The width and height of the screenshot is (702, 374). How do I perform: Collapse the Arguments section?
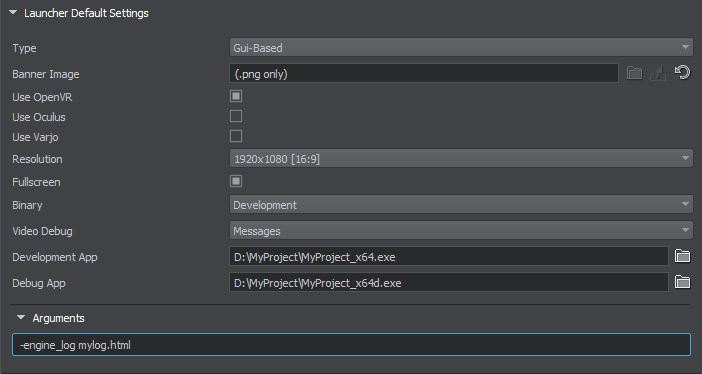point(21,318)
